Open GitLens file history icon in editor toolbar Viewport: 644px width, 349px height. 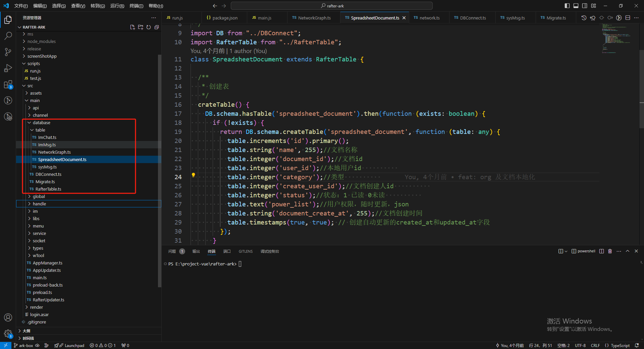tap(584, 18)
